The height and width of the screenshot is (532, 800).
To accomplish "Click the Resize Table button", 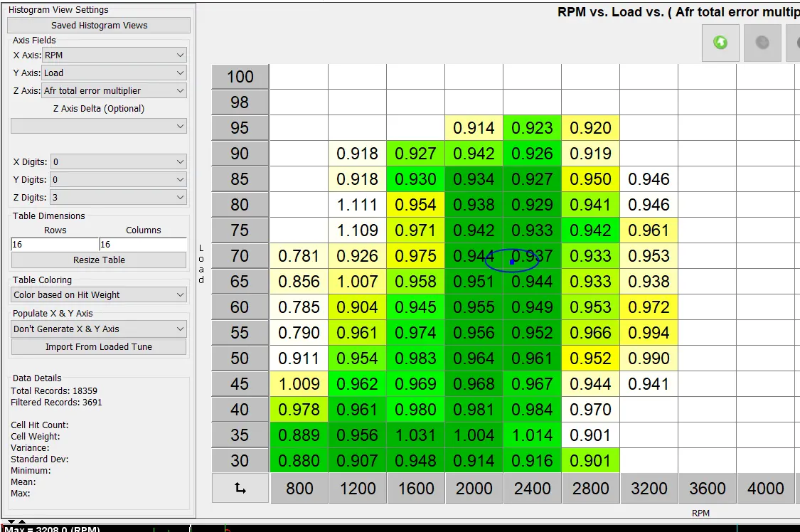I will pos(99,260).
